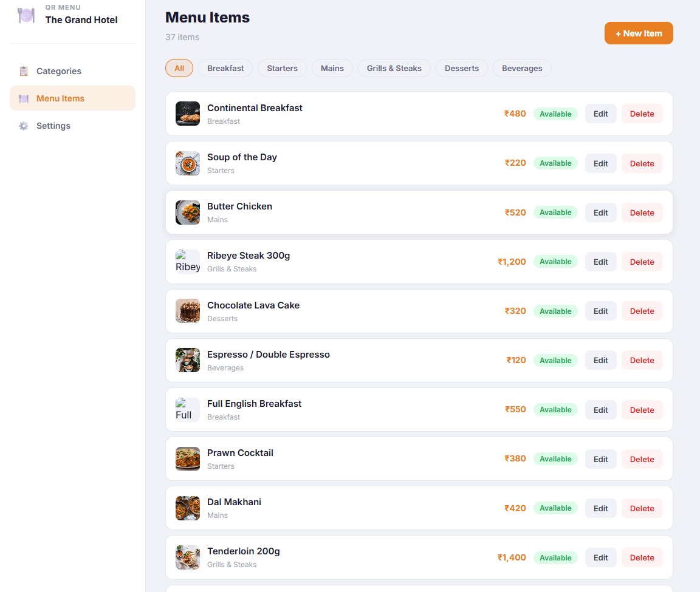Viewport: 700px width, 592px height.
Task: Delete the Continental Breakfast item
Action: click(x=642, y=114)
